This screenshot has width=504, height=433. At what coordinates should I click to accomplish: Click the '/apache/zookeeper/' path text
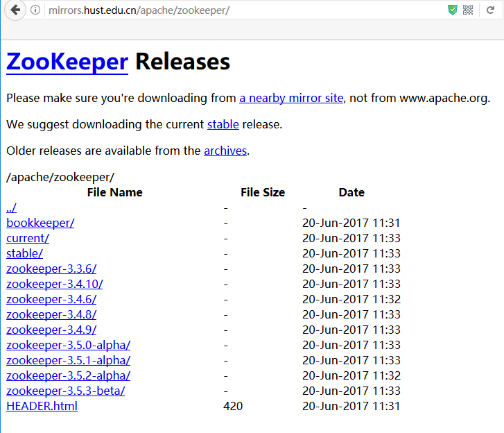pos(60,177)
